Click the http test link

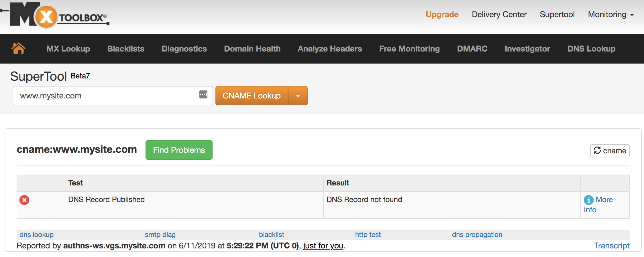[x=368, y=235]
